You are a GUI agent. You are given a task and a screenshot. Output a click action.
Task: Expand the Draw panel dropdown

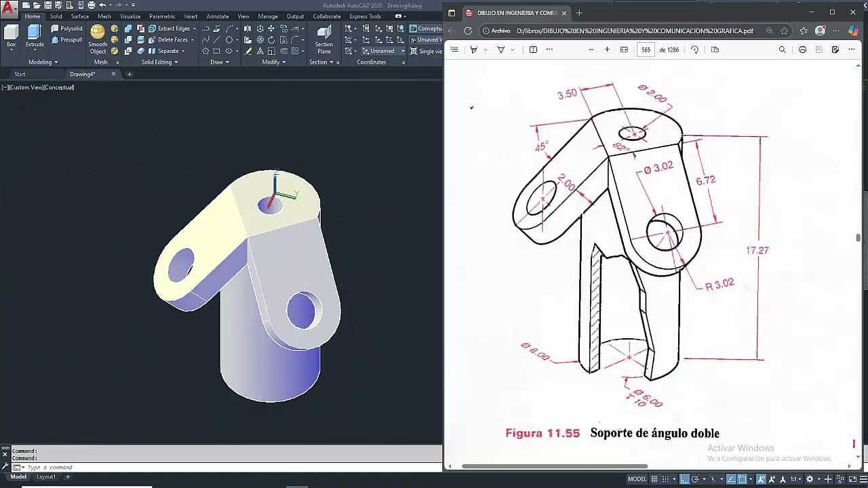(x=220, y=62)
